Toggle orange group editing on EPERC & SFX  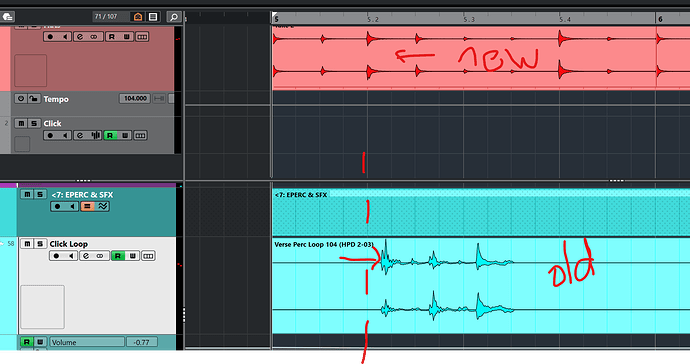click(88, 206)
